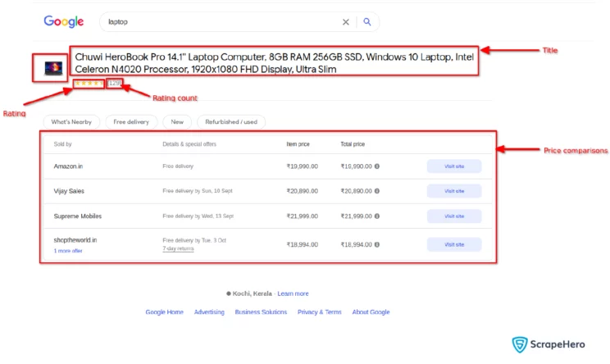
Task: Open Privacy & Terms footer link
Action: (320, 312)
